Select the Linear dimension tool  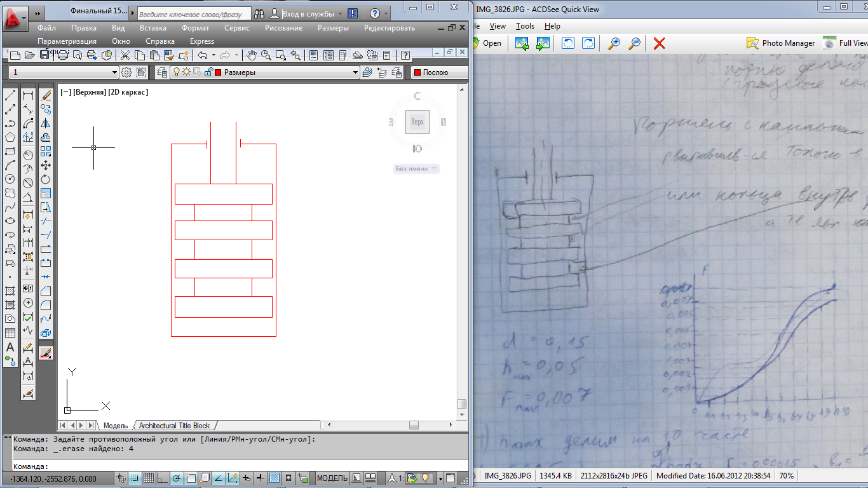[28, 96]
